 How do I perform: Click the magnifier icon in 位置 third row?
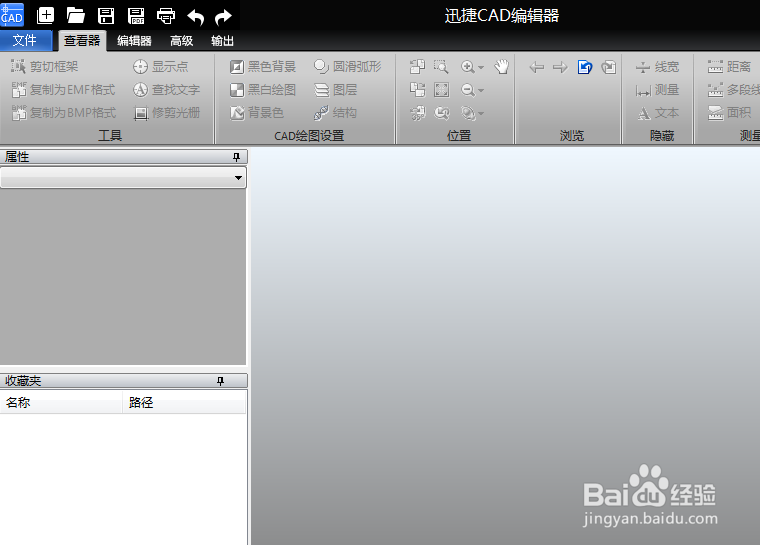468,113
